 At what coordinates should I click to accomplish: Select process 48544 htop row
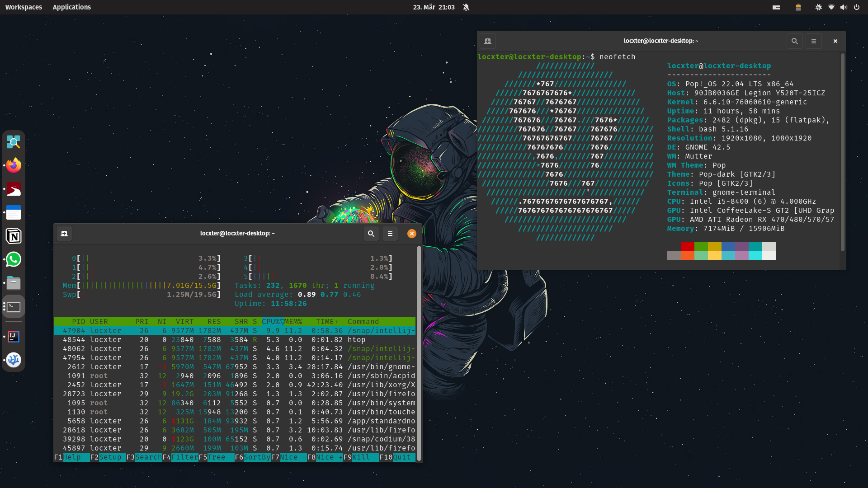click(x=235, y=340)
